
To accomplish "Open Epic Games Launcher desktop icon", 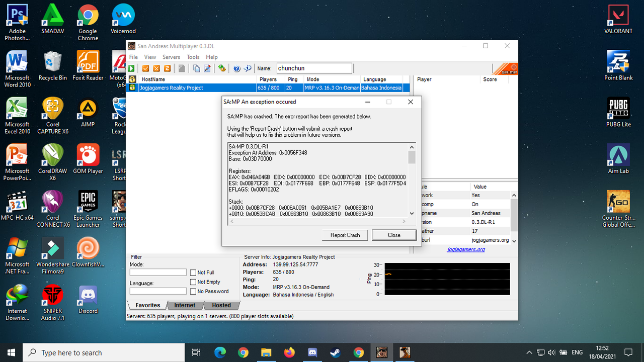I will click(88, 209).
